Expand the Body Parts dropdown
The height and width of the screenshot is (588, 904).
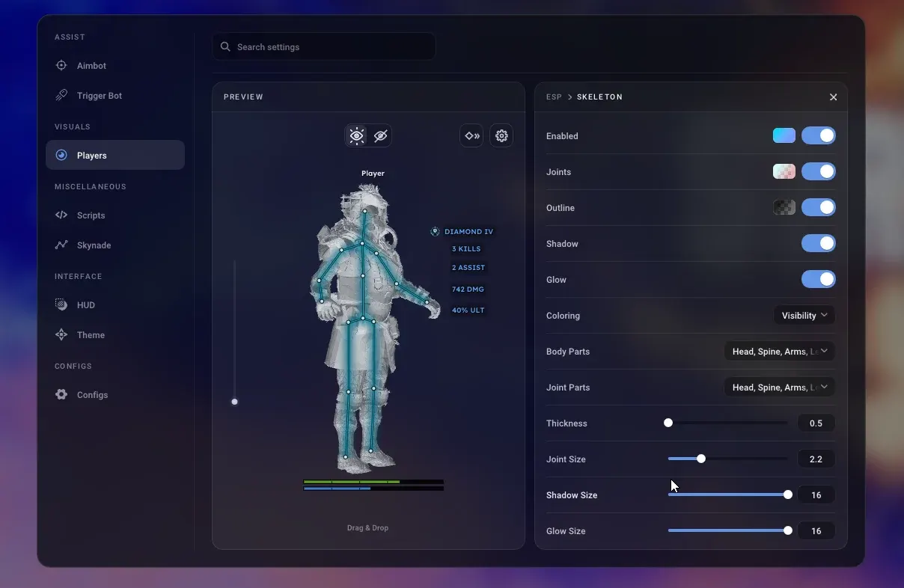coord(780,351)
